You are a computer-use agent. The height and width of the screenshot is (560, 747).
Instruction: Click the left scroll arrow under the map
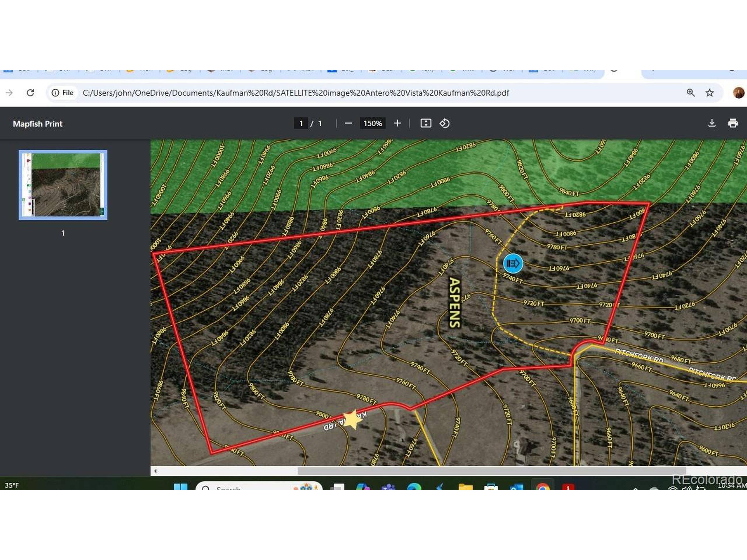[x=155, y=471]
